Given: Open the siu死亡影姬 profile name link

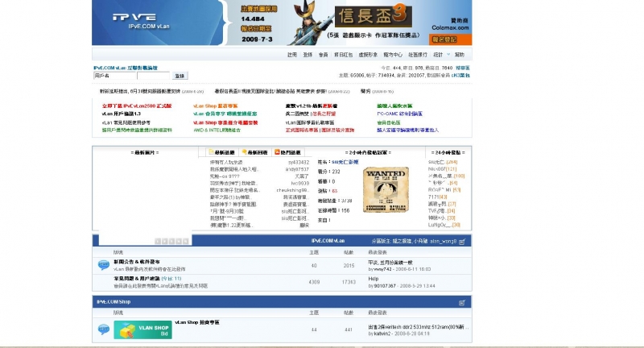Looking at the screenshot, I should [345, 162].
